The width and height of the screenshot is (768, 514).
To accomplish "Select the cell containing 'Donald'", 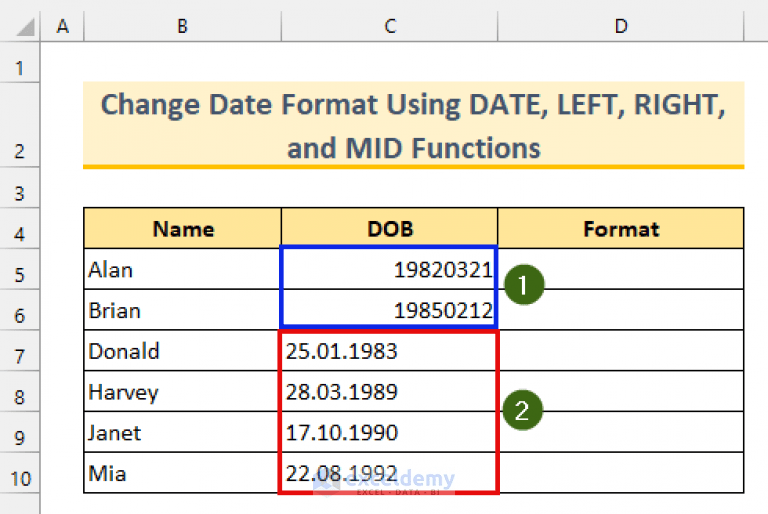I will click(183, 350).
